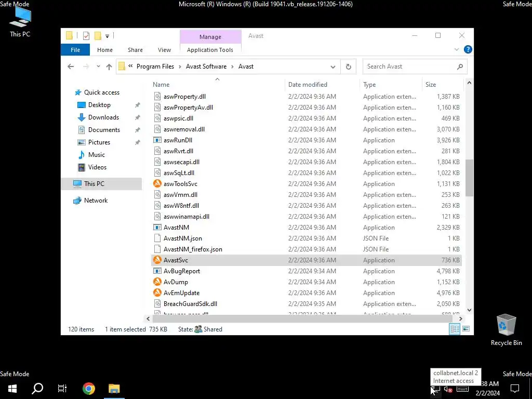532x399 pixels.
Task: Click the search magnifier in Search Avast box
Action: (460, 66)
